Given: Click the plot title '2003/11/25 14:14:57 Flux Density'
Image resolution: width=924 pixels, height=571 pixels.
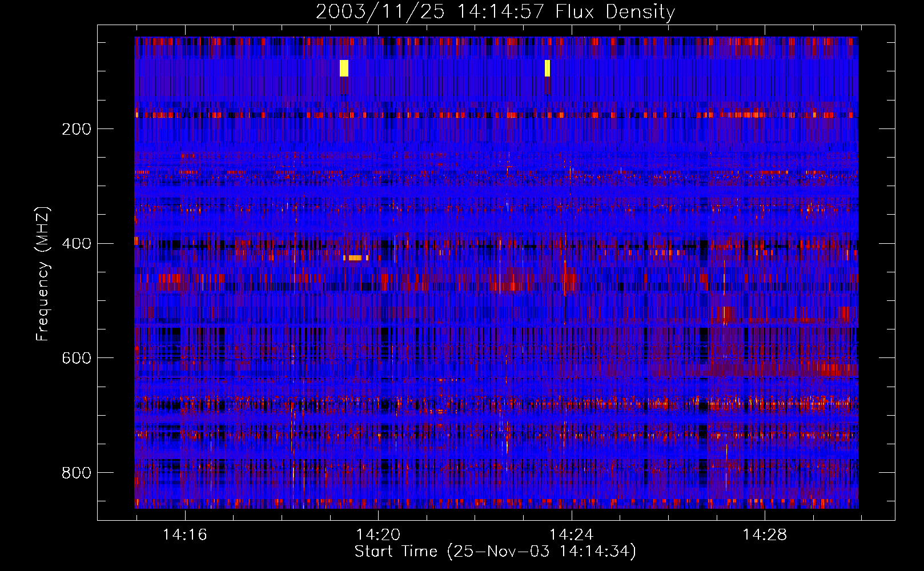Looking at the screenshot, I should tap(495, 11).
